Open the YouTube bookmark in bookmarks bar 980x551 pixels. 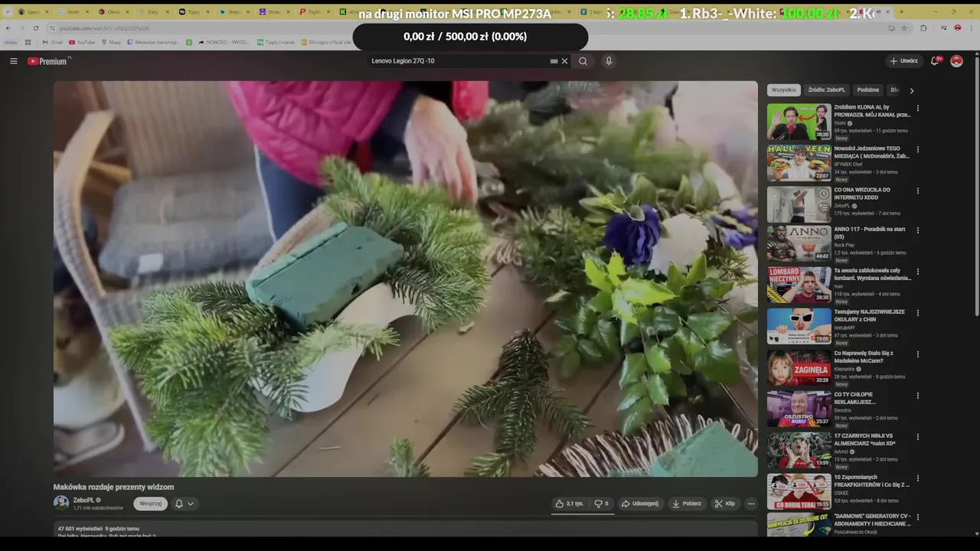[83, 42]
